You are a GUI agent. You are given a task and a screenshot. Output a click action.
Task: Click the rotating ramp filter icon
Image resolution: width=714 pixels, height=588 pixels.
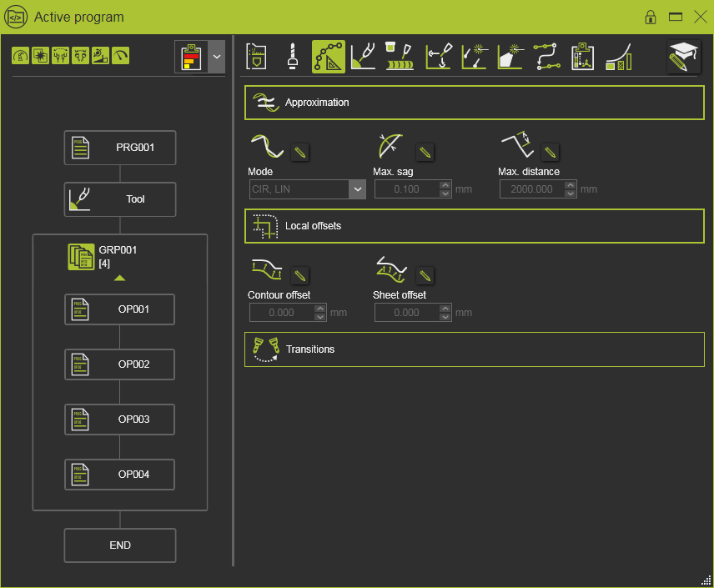coord(101,56)
